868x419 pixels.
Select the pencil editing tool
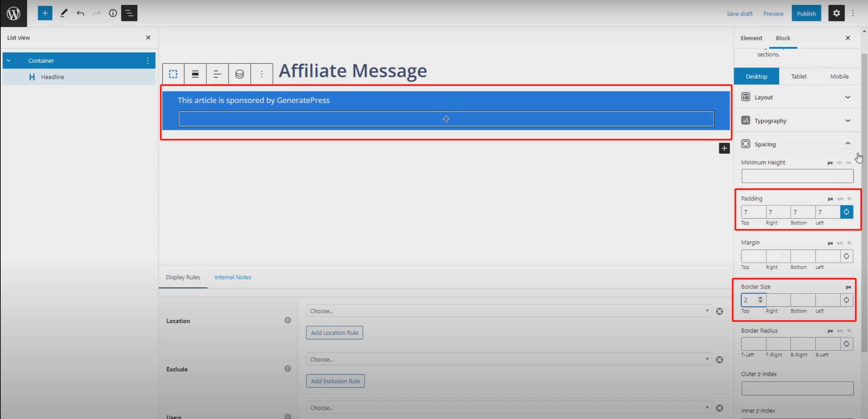coord(63,13)
